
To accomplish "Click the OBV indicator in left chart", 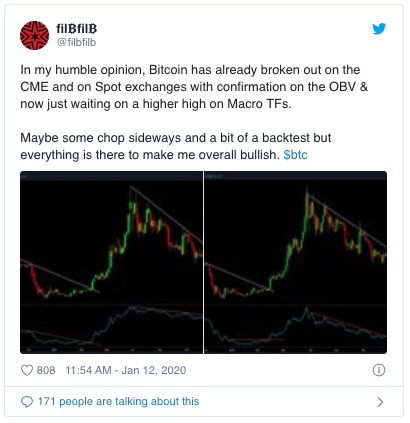I will click(111, 327).
